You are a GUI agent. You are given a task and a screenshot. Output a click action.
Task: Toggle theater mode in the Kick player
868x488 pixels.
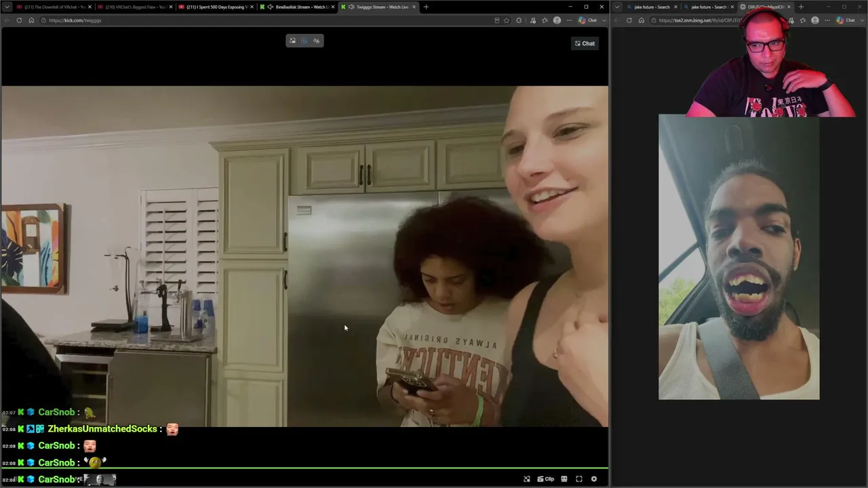pyautogui.click(x=564, y=479)
